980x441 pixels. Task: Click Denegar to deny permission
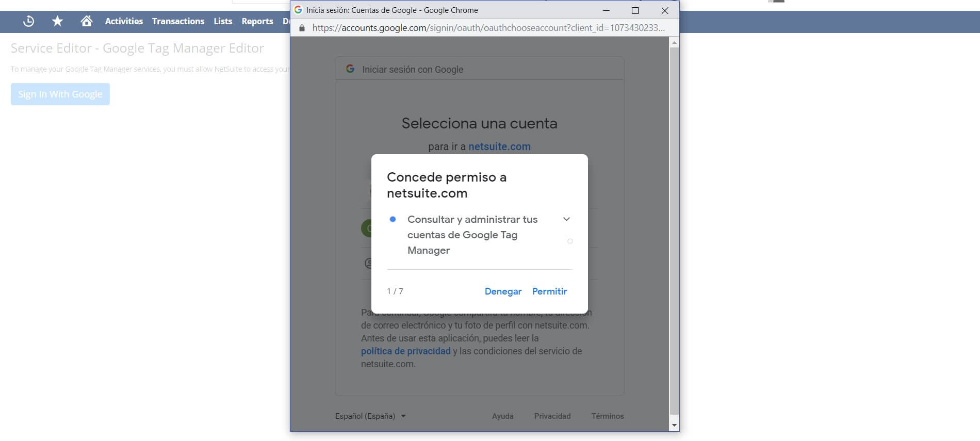pyautogui.click(x=503, y=291)
